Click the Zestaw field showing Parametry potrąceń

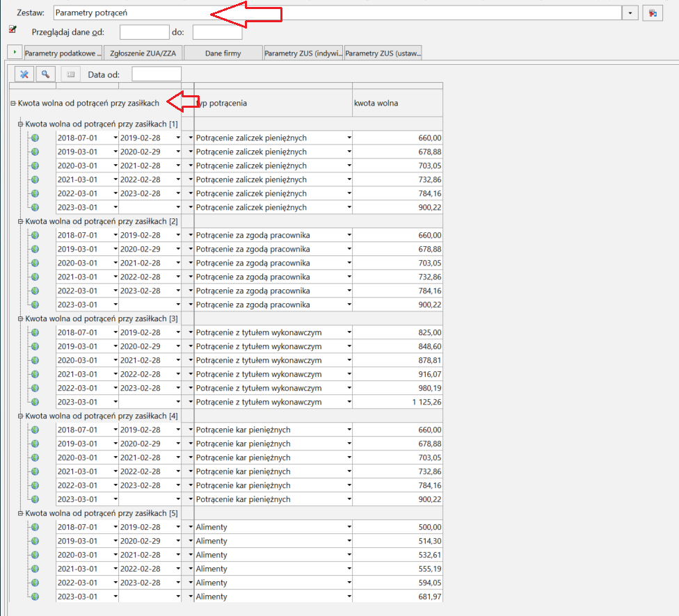click(x=338, y=13)
